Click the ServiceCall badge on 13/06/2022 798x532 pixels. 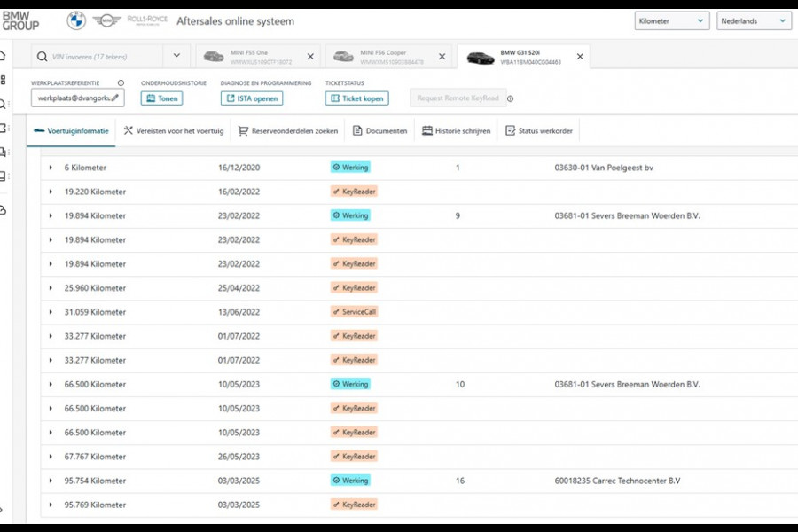354,312
